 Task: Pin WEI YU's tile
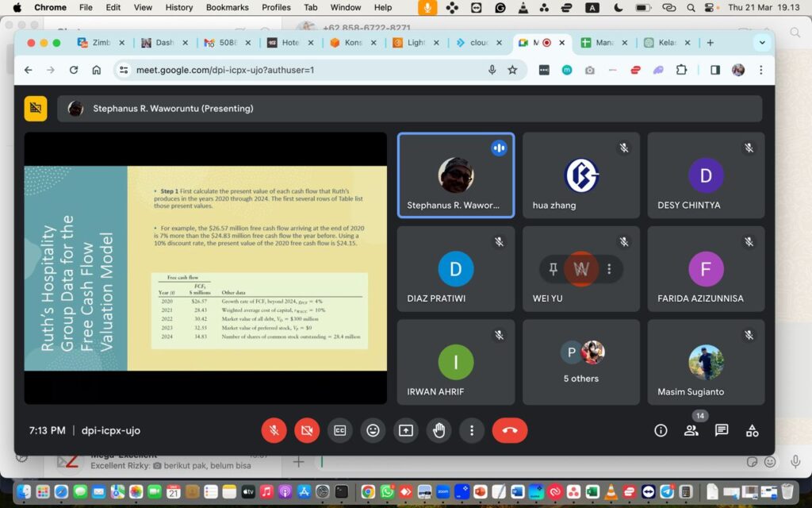[553, 269]
